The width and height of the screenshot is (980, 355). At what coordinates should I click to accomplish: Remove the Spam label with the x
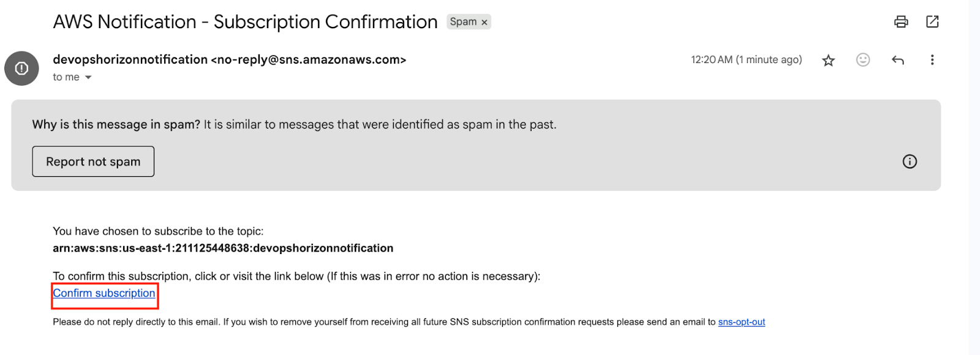[484, 23]
